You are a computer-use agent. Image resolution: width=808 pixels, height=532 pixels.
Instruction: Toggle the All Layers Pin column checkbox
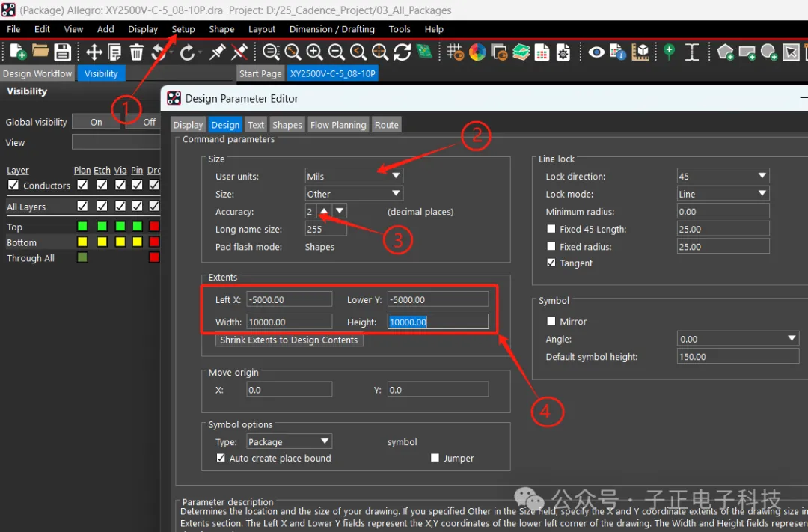click(137, 206)
